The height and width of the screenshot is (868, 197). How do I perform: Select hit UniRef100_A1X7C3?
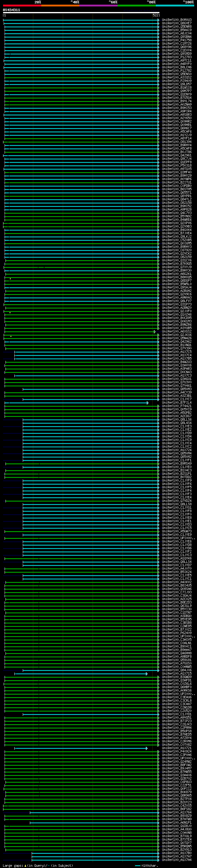[176, 375]
